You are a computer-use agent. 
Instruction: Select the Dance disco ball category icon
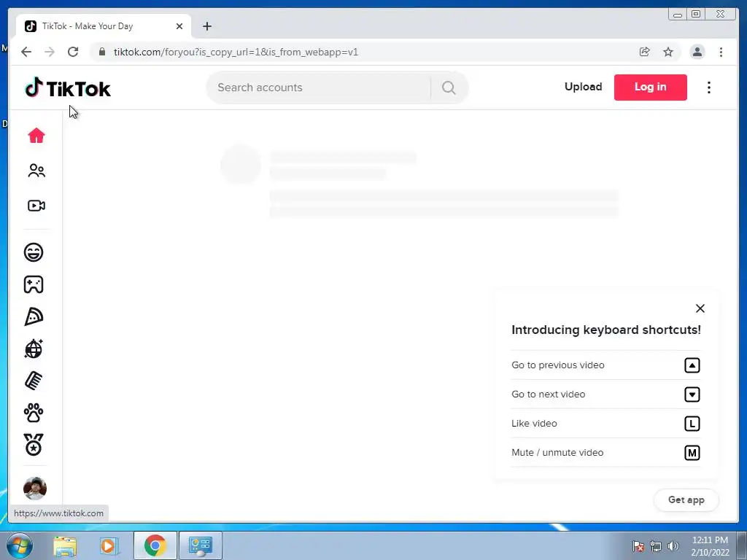pos(34,349)
